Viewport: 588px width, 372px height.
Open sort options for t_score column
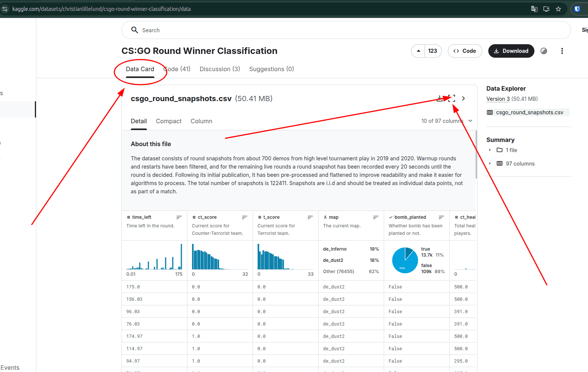tap(310, 217)
